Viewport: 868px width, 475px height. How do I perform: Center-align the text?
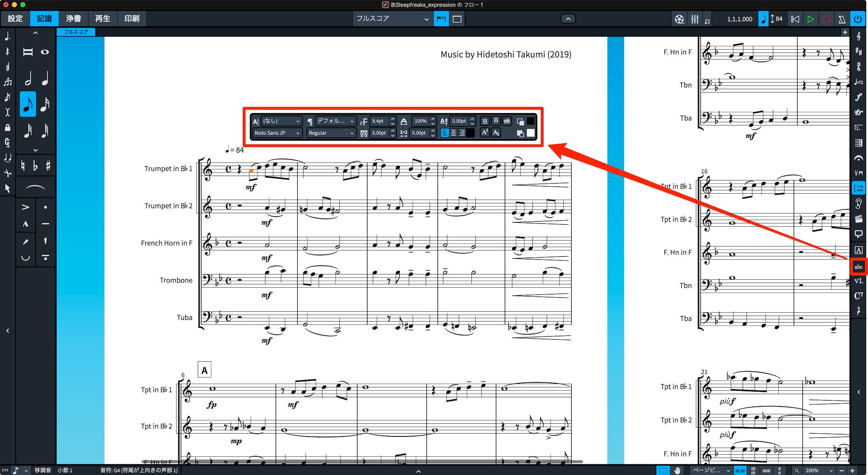[x=453, y=133]
